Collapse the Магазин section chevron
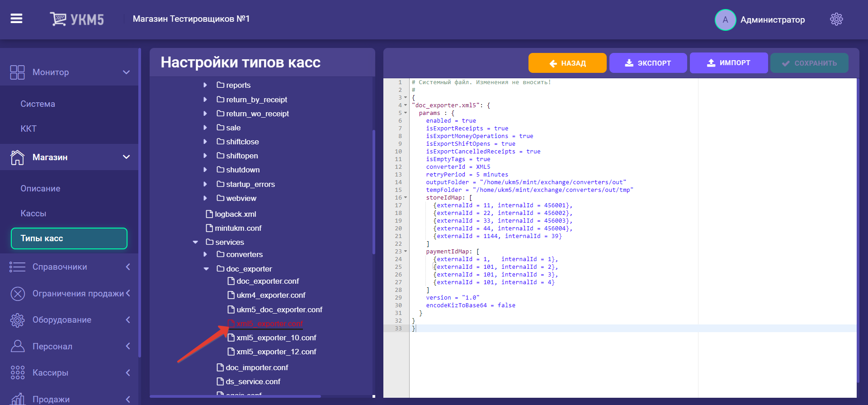Screen dimensions: 868x405 pyautogui.click(x=127, y=157)
